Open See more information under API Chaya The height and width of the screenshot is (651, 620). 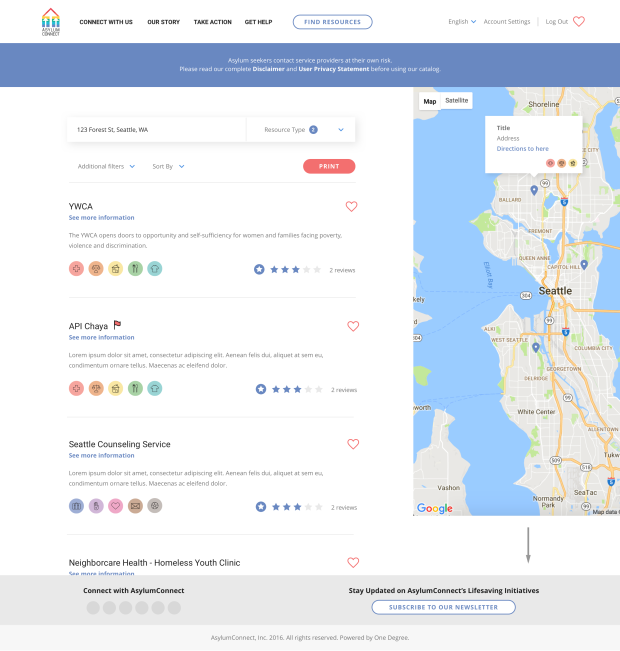click(101, 337)
